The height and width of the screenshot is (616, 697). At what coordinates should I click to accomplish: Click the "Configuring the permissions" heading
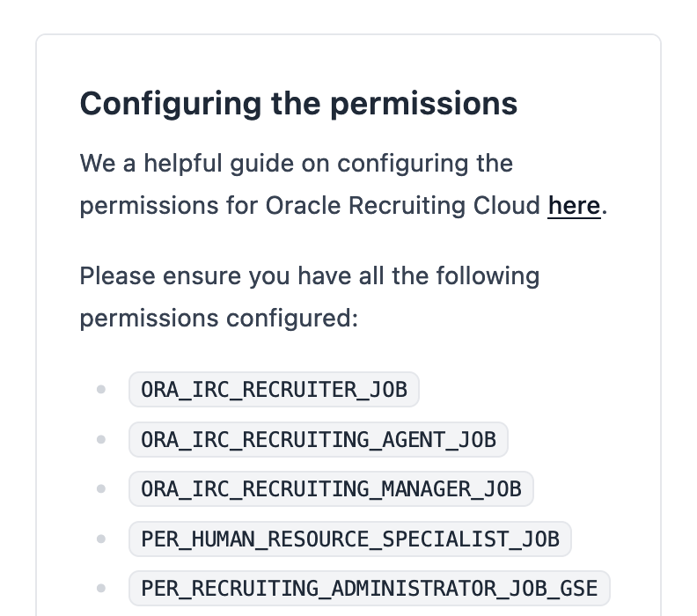tap(298, 104)
